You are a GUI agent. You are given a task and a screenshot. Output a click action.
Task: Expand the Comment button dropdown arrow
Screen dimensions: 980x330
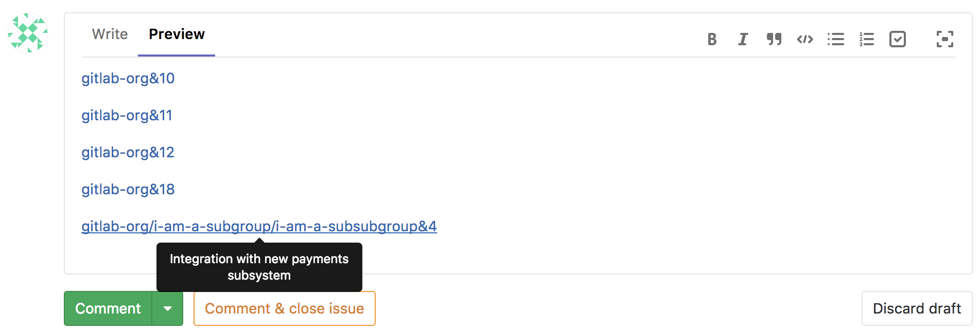click(167, 308)
